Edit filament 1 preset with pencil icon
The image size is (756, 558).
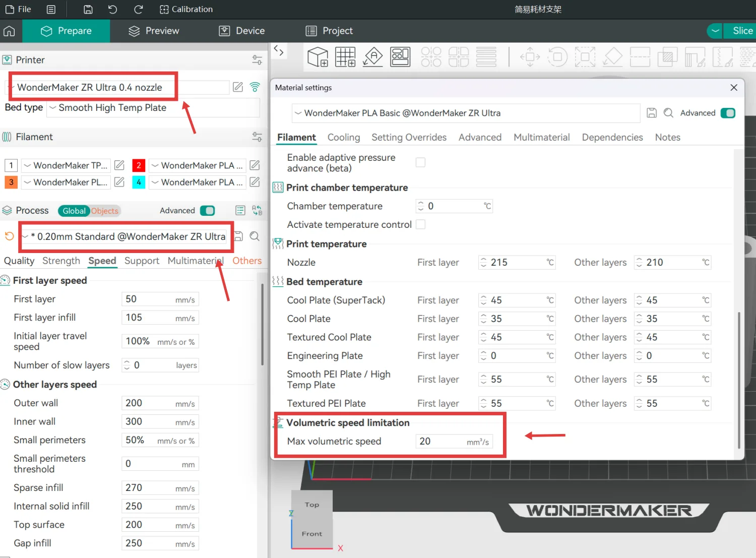click(119, 165)
